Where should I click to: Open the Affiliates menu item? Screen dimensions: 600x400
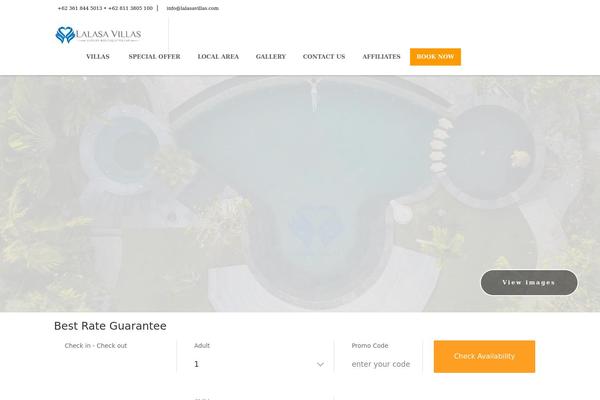(x=381, y=57)
